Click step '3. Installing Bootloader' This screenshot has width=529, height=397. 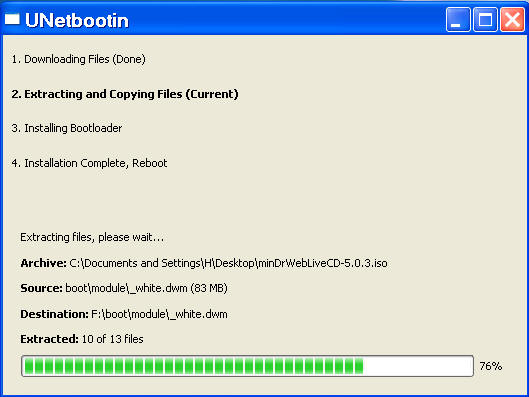66,128
